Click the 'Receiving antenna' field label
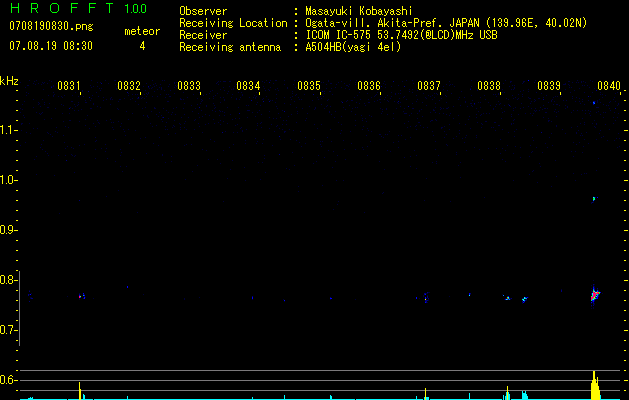This screenshot has height=400, width=629. 230,47
